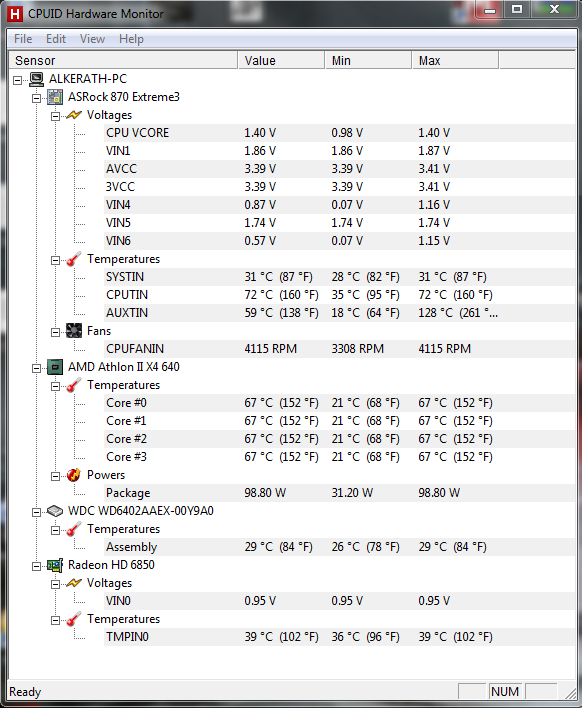Viewport: 582px width, 708px height.
Task: Click the Max column header
Action: click(455, 61)
